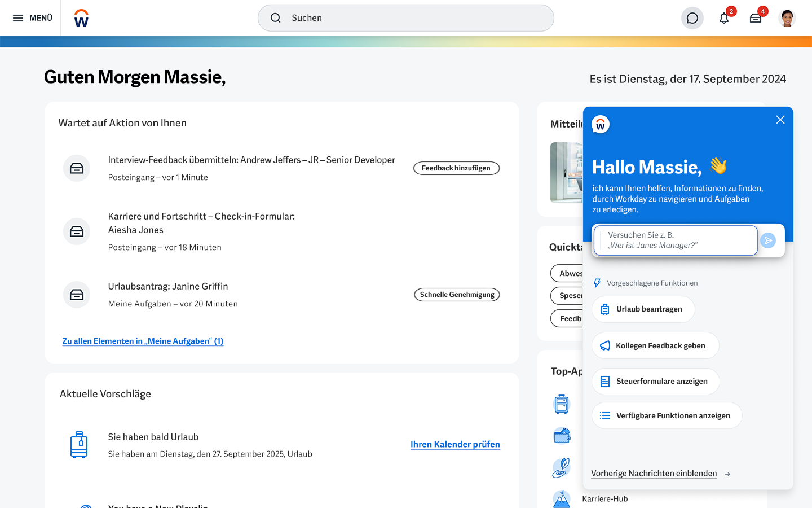Open notifications via the bell icon
Screen dimensions: 812x508
click(724, 18)
